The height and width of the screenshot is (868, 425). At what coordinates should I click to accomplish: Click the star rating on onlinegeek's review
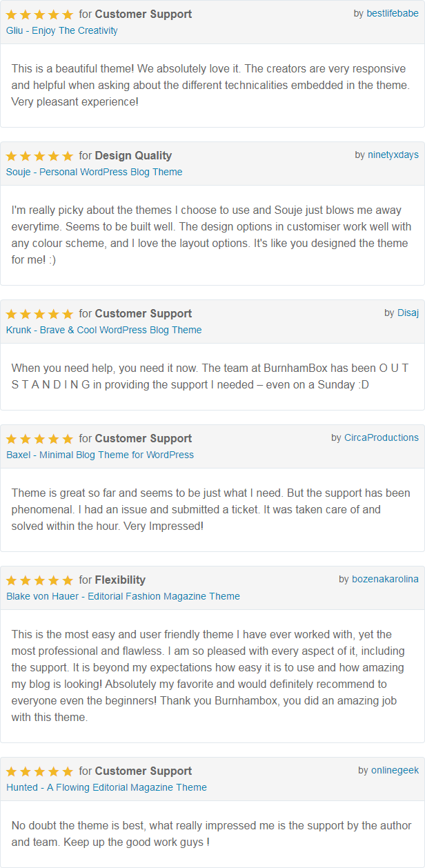tap(39, 771)
